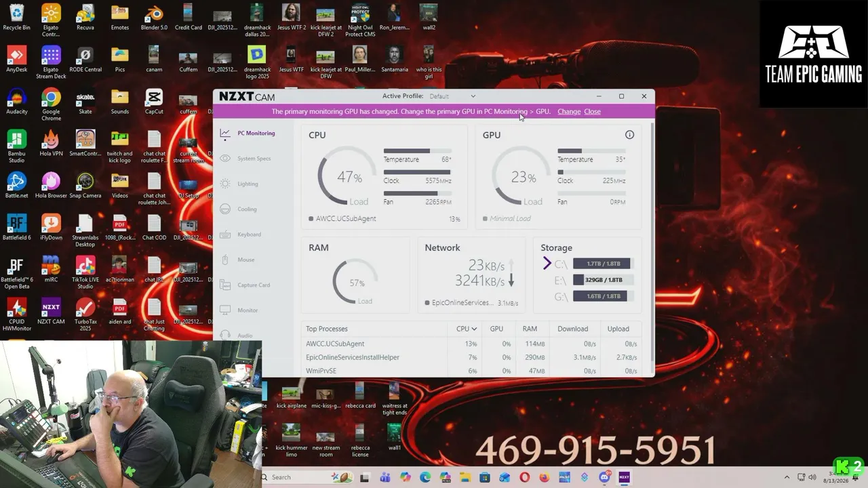Show hidden system tray icons
The image size is (868, 488).
[x=787, y=477]
